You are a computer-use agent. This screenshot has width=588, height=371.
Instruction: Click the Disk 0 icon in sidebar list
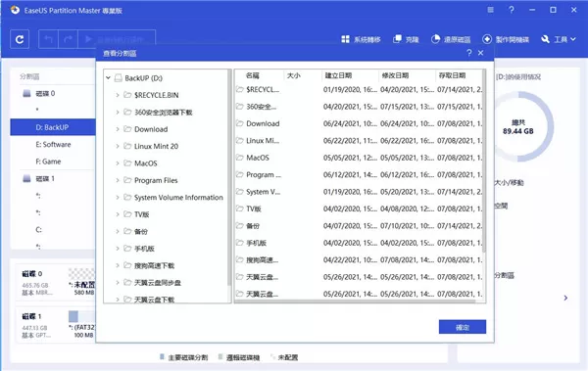pos(26,93)
